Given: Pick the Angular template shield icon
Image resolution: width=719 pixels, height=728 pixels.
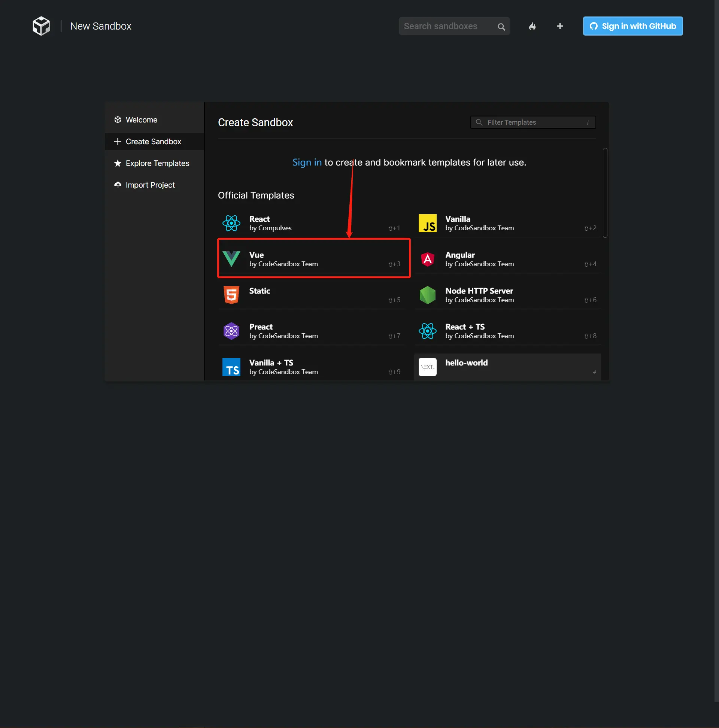Looking at the screenshot, I should coord(427,259).
